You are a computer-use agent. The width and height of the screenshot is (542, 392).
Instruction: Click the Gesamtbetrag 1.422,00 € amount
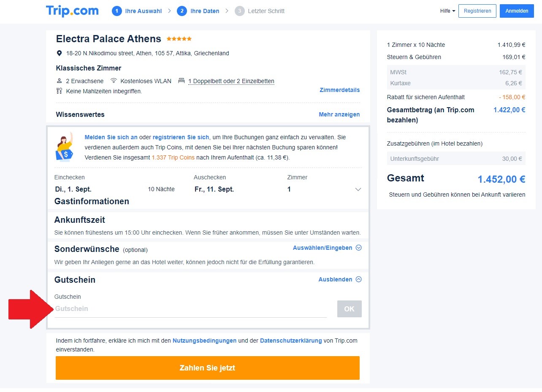click(509, 110)
